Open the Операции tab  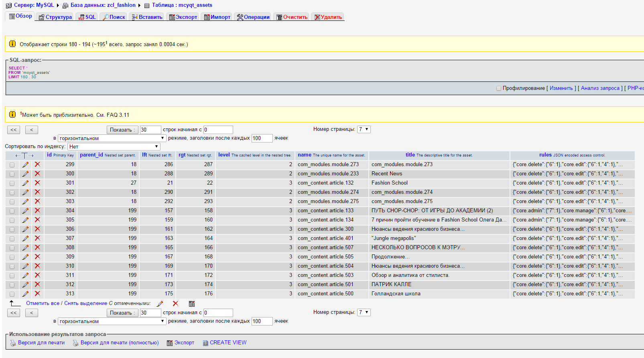click(x=253, y=17)
